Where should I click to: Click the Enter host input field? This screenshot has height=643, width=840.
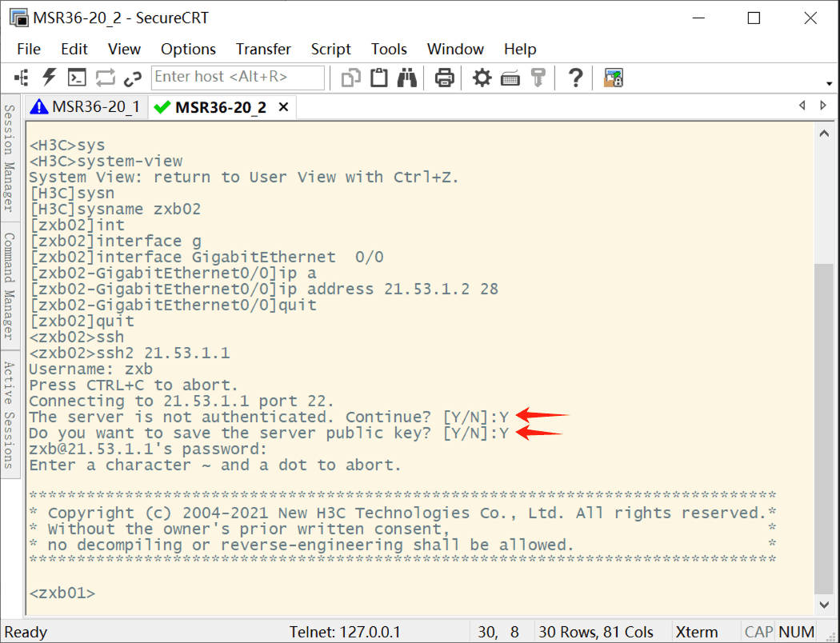coord(238,77)
